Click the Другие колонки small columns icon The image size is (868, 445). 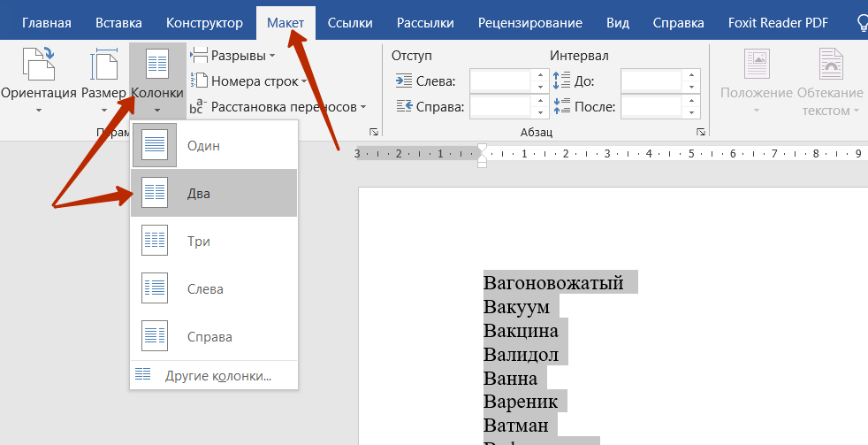tap(143, 374)
